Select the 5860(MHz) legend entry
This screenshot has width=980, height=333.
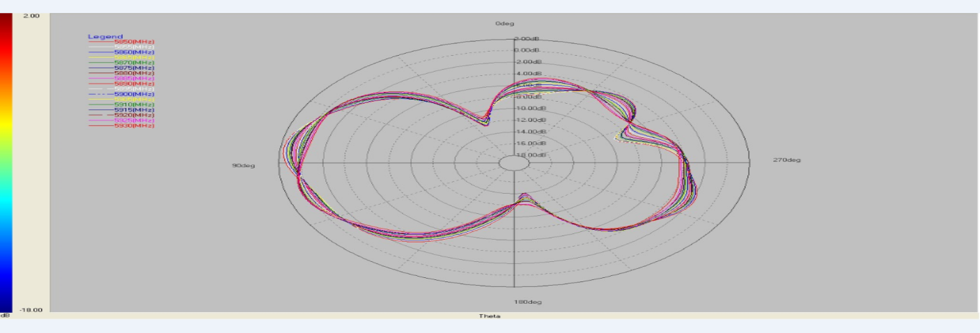[x=121, y=52]
